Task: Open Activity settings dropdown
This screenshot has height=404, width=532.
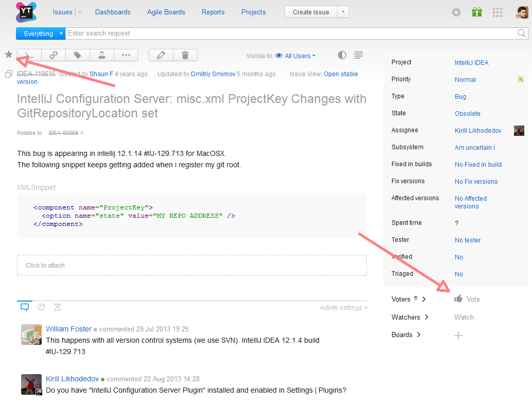Action: pyautogui.click(x=343, y=308)
